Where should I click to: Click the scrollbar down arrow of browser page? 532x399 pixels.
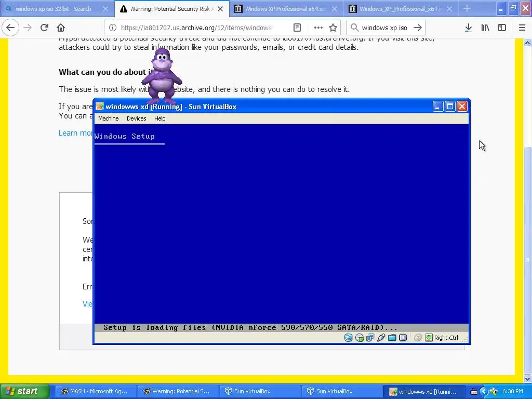(527, 379)
